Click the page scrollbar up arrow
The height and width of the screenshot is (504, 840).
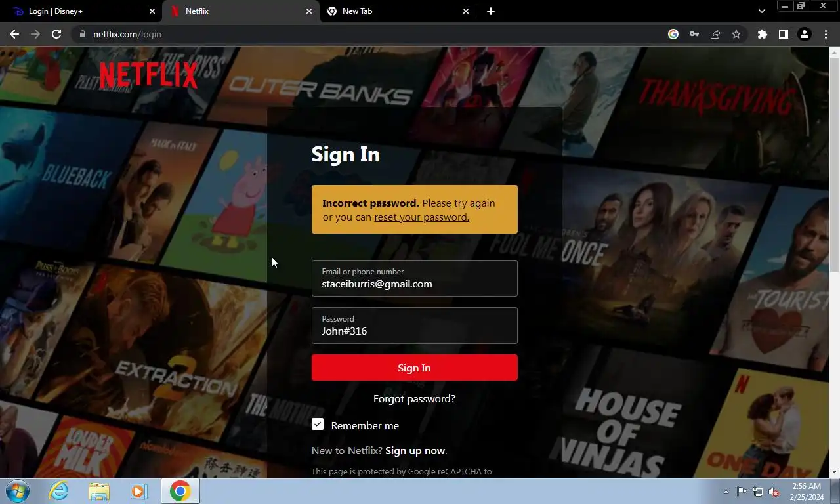tap(834, 52)
